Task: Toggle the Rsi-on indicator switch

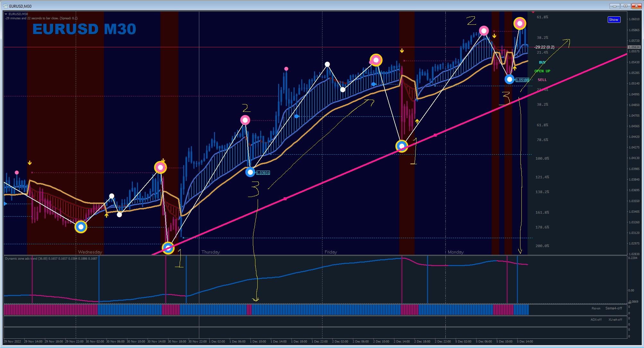Action: point(596,308)
